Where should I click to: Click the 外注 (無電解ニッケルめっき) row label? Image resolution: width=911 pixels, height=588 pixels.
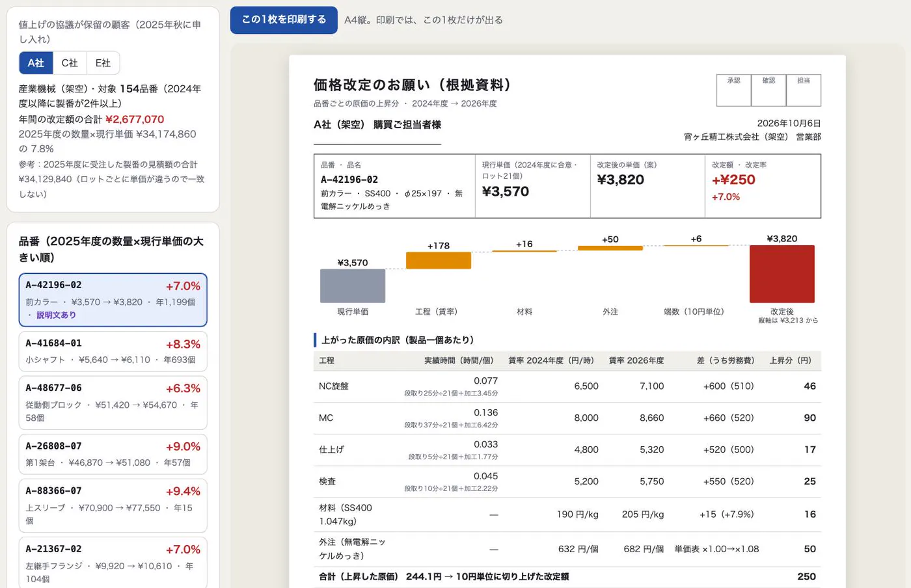click(352, 549)
